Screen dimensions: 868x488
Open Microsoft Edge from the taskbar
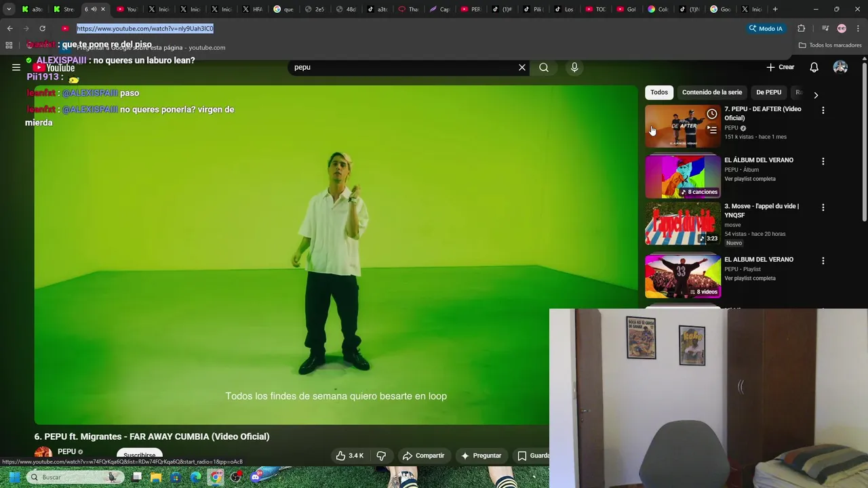pyautogui.click(x=196, y=477)
